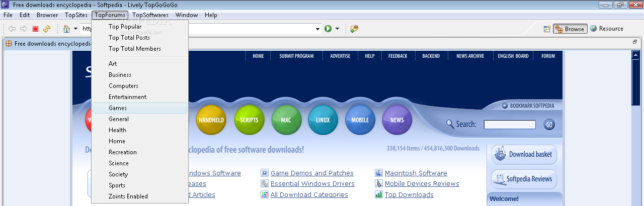The width and height of the screenshot is (644, 206).
Task: Click the browser Back arrow icon
Action: tap(12, 29)
